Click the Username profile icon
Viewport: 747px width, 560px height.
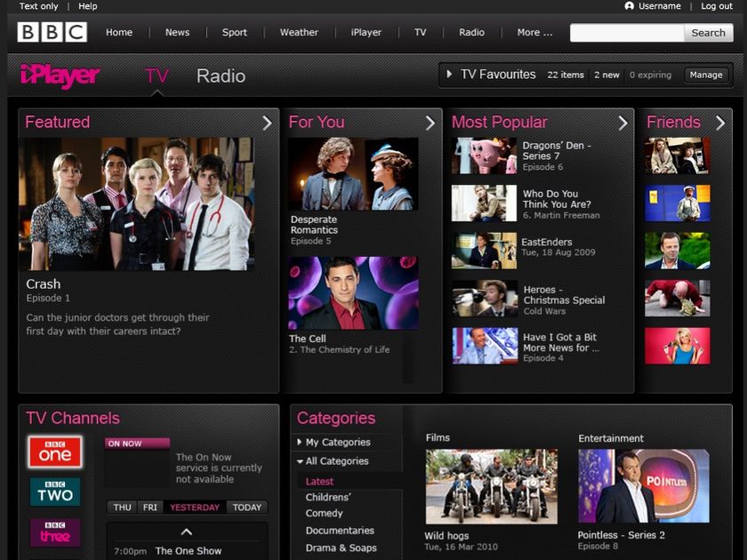point(629,6)
